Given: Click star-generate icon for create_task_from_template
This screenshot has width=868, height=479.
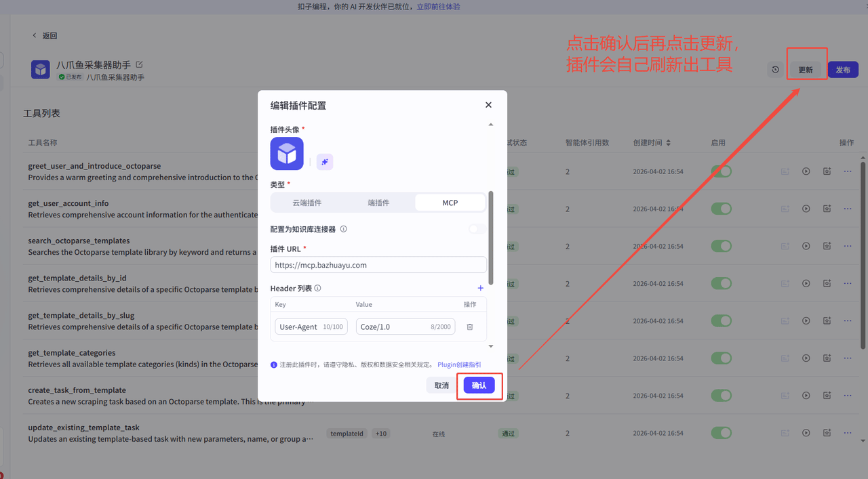Looking at the screenshot, I should [x=827, y=396].
